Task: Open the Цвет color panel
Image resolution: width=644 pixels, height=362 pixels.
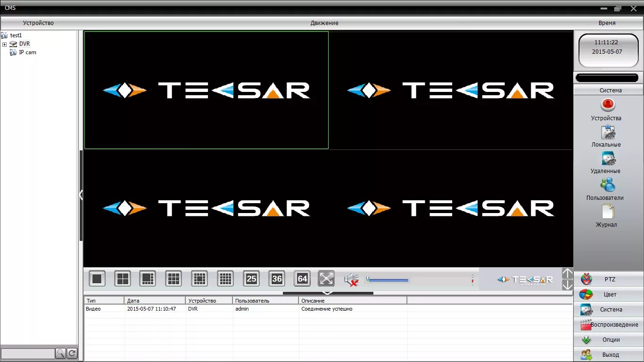Action: (x=609, y=294)
